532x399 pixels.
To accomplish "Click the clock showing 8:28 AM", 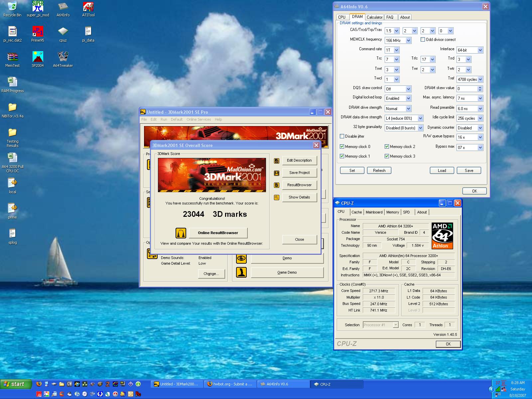I will pos(518,383).
